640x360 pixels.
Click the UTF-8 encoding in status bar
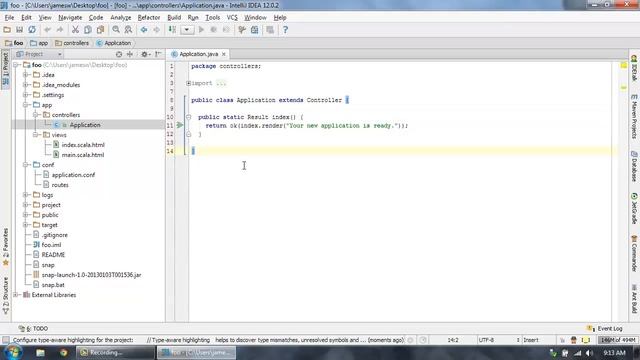click(x=486, y=340)
